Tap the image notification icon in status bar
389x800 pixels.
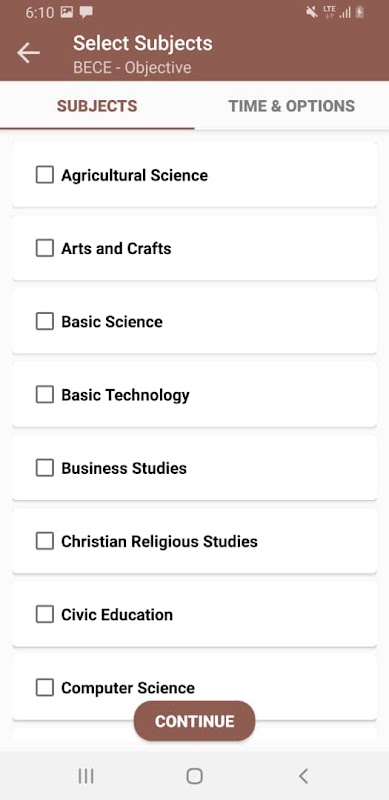(x=67, y=12)
